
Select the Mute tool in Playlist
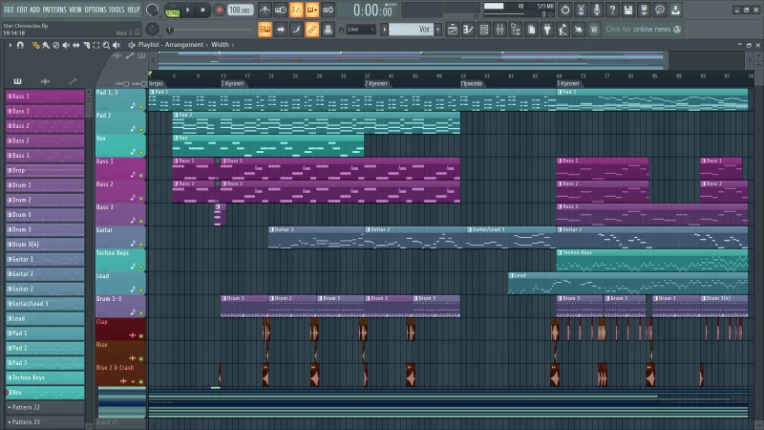(66, 45)
